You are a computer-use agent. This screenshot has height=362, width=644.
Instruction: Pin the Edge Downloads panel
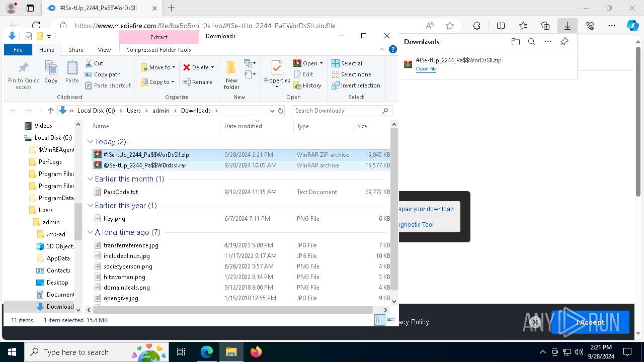tap(564, 42)
